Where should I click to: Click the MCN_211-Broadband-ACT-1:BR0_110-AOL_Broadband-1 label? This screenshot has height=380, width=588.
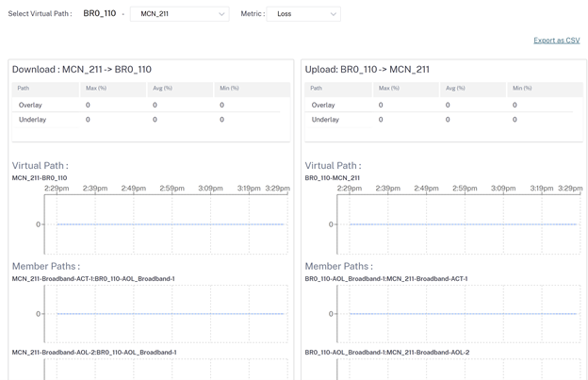pyautogui.click(x=93, y=279)
